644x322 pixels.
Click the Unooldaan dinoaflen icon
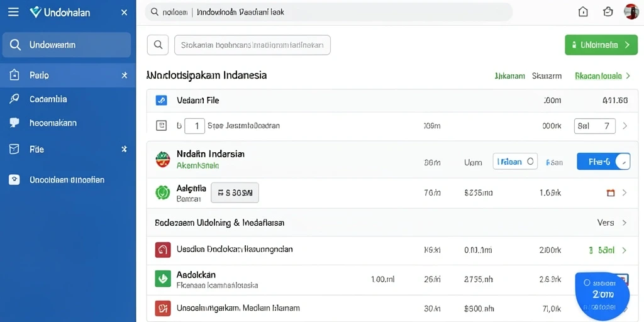point(14,179)
